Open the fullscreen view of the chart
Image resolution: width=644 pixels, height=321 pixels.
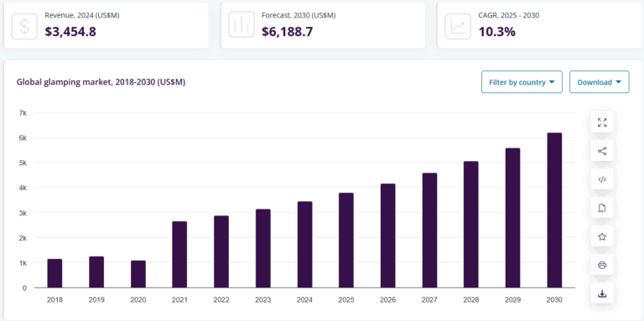click(602, 122)
